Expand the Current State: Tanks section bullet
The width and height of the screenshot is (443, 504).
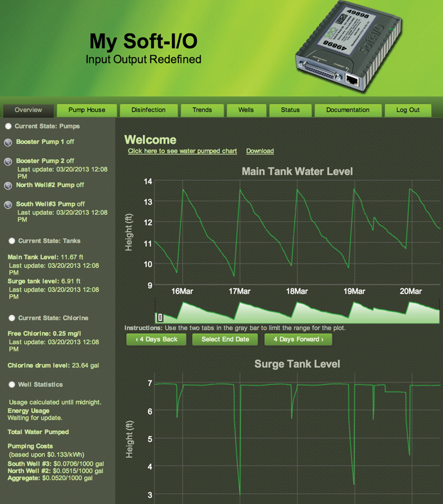pyautogui.click(x=12, y=241)
